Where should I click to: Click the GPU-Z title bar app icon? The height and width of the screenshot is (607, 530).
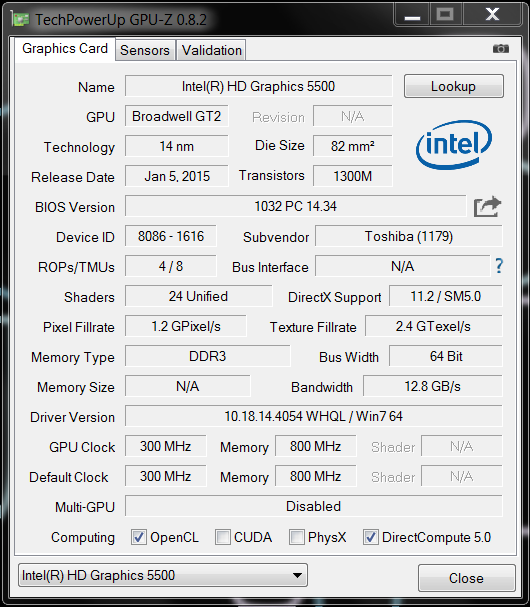(x=21, y=19)
